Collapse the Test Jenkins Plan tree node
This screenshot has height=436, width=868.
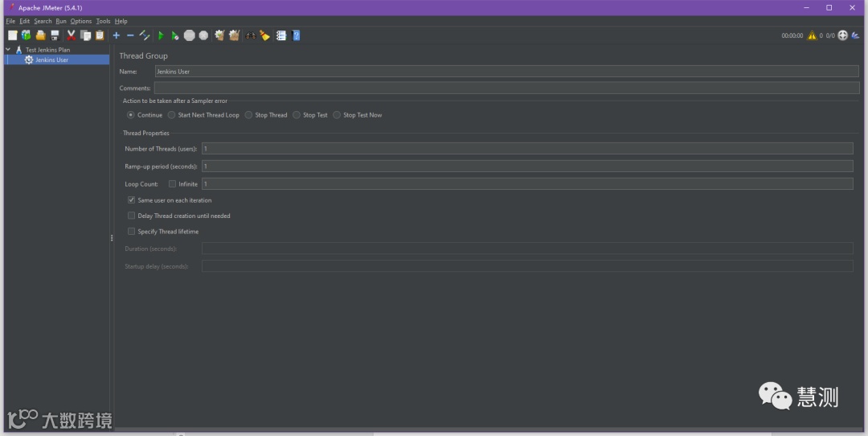[8, 49]
